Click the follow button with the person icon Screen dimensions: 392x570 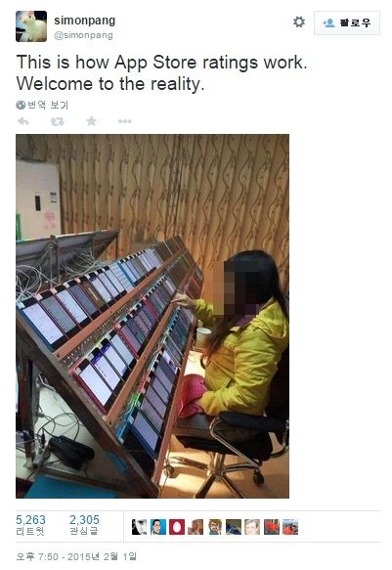click(x=347, y=22)
